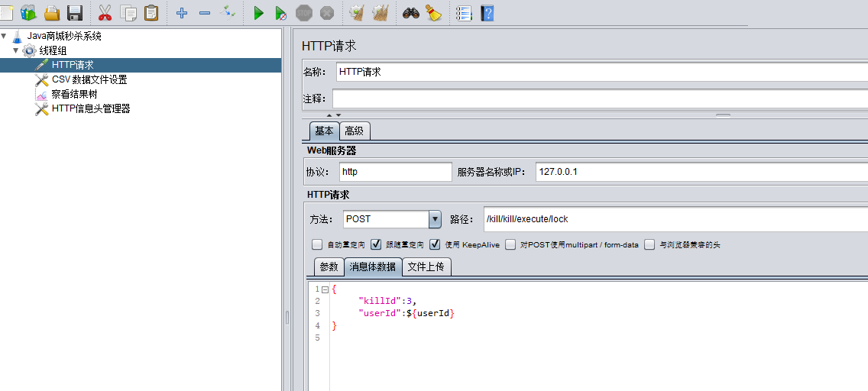Uncheck 跟随重定向 checkbox
Image resolution: width=868 pixels, height=391 pixels.
(x=376, y=244)
